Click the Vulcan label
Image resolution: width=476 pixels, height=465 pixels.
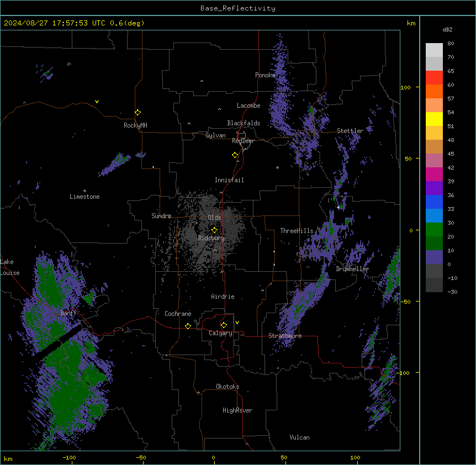pyautogui.click(x=299, y=437)
